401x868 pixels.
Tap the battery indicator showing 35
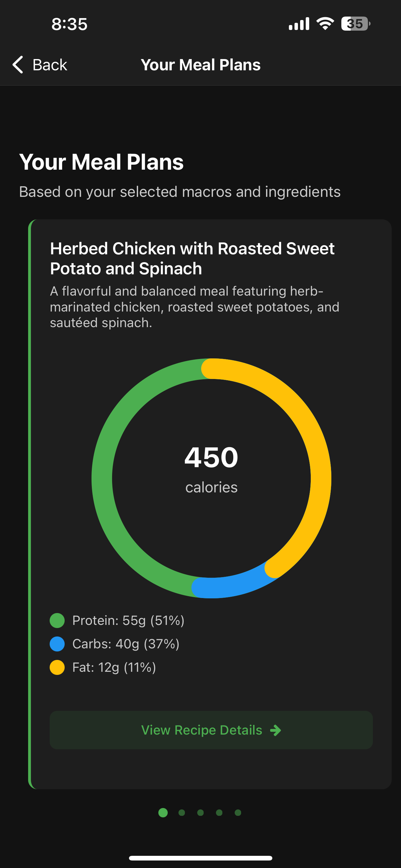tap(355, 23)
